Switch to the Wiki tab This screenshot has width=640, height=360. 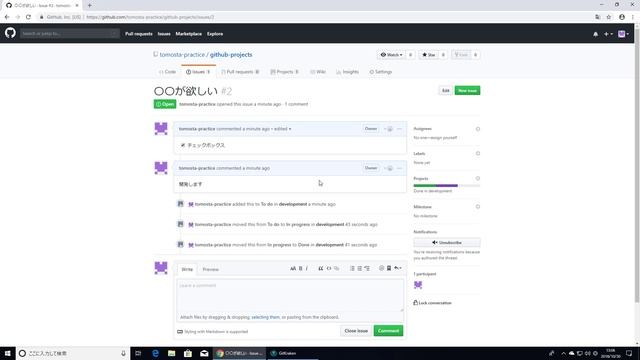(x=318, y=72)
